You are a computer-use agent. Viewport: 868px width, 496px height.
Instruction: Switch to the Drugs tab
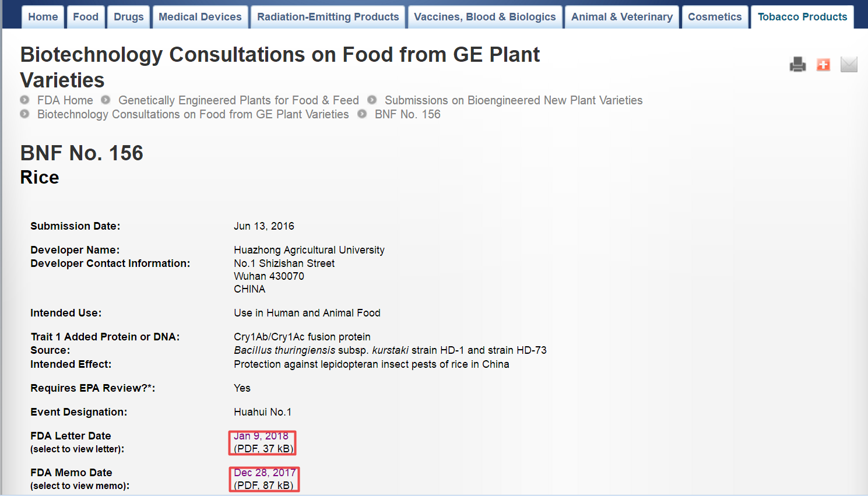tap(129, 17)
